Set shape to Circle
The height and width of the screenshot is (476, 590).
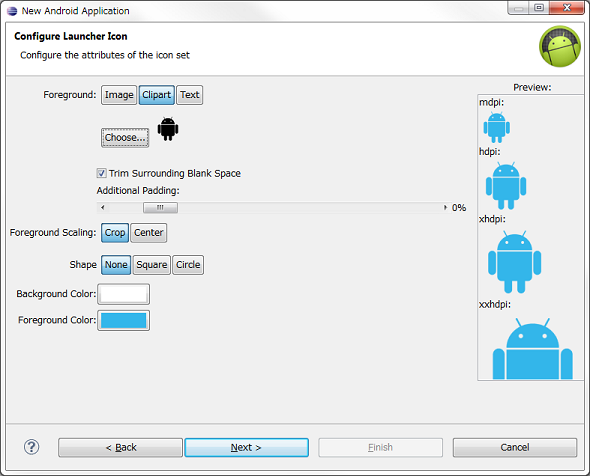(x=188, y=265)
